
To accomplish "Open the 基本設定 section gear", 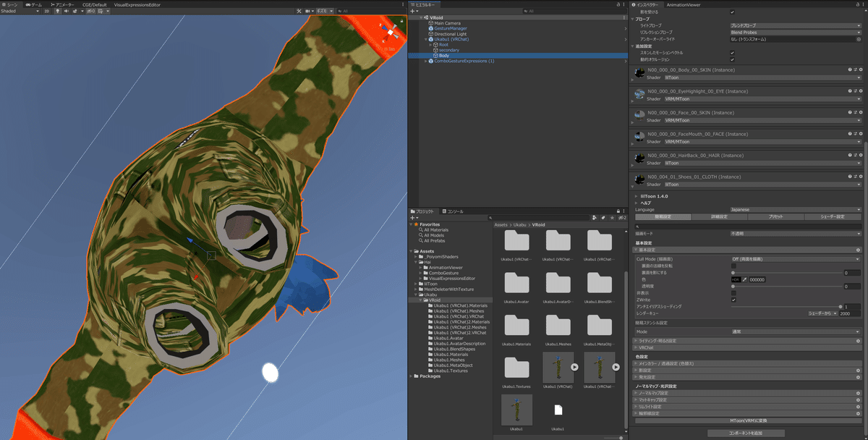I will 858,250.
